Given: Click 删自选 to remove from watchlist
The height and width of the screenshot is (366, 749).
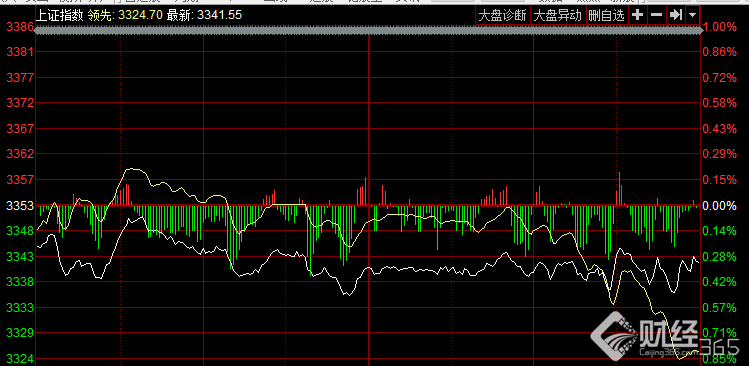Looking at the screenshot, I should [x=606, y=15].
